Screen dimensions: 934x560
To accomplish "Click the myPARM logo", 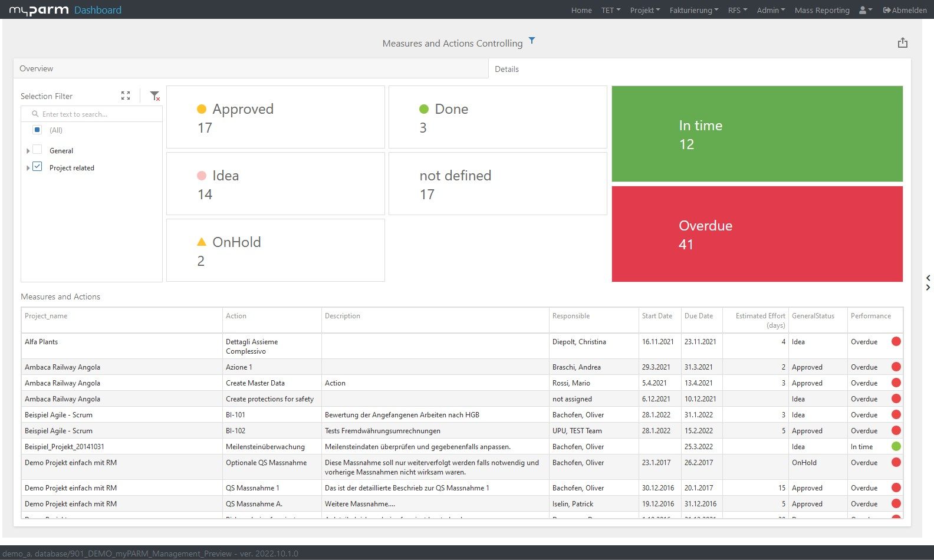I will (39, 10).
